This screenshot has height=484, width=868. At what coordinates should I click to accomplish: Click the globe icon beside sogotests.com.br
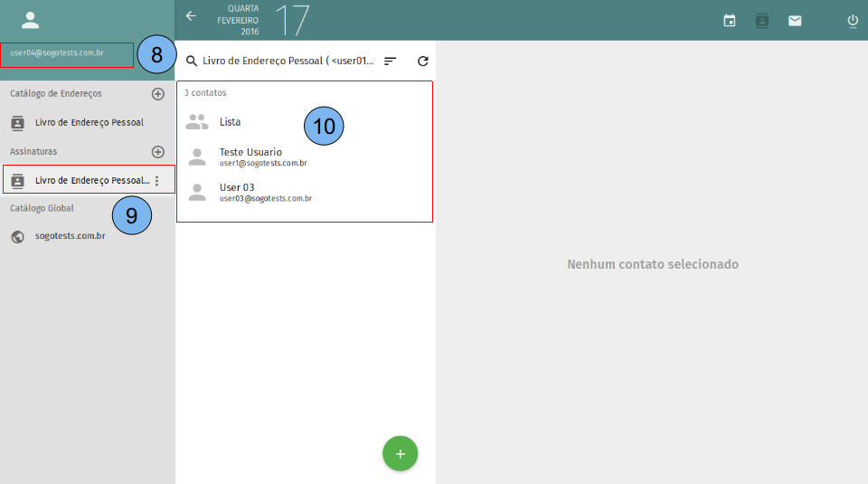coord(17,237)
